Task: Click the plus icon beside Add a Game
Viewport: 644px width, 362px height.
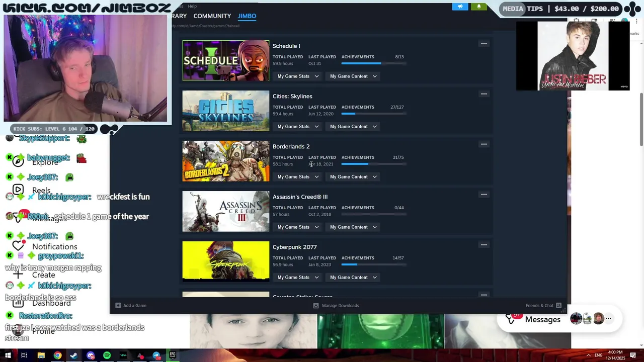Action: [118, 305]
